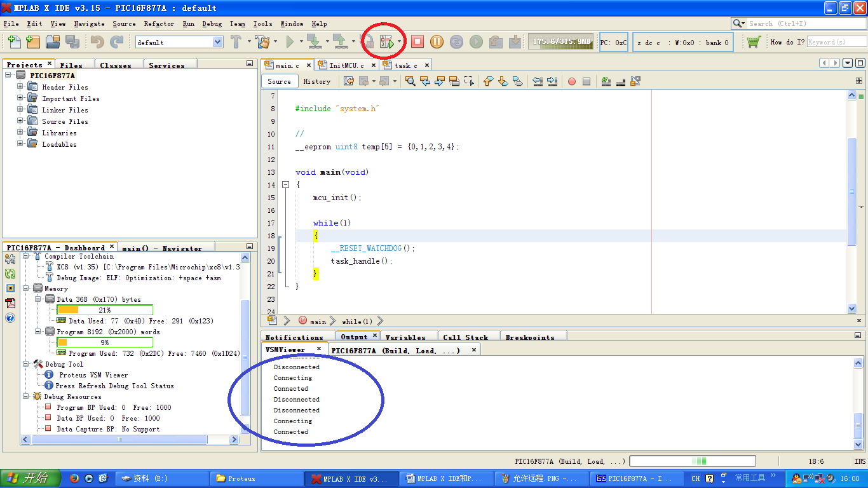Viewport: 868px width, 488px height.
Task: Expand the Source Files folder in the tree
Action: (20, 121)
